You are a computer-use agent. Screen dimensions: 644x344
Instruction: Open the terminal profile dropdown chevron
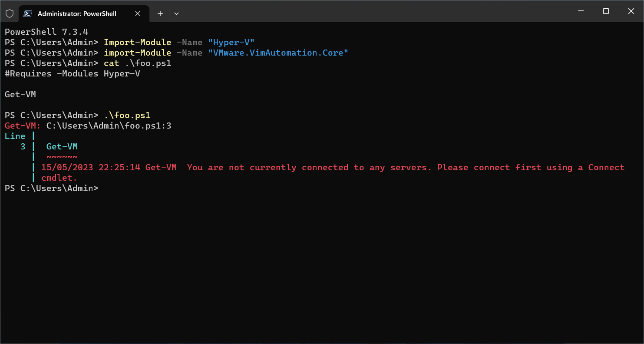(176, 13)
